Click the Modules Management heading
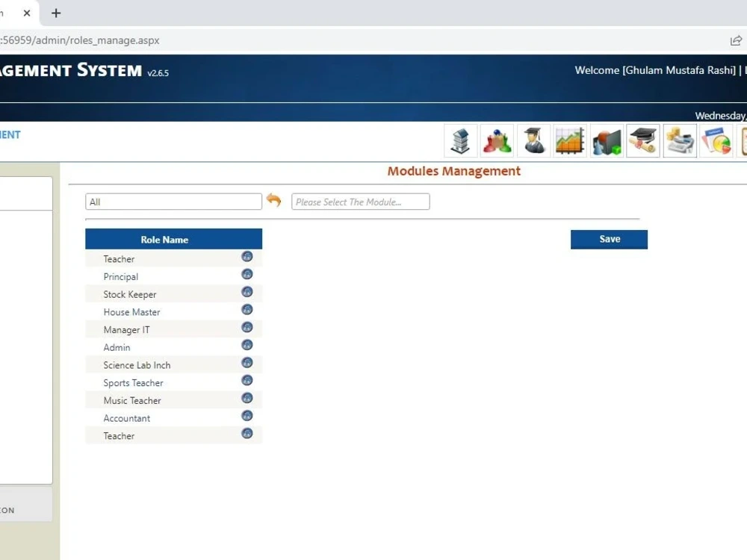Image resolution: width=747 pixels, height=560 pixels. (x=453, y=171)
